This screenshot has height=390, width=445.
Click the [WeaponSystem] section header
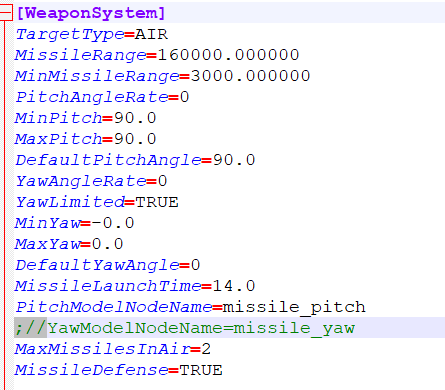tap(91, 13)
